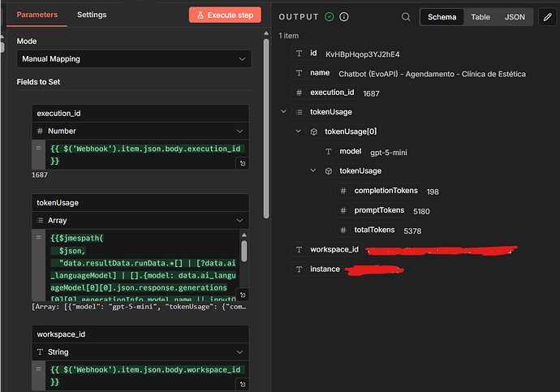Switch output view to Table
The image size is (560, 392).
point(480,16)
